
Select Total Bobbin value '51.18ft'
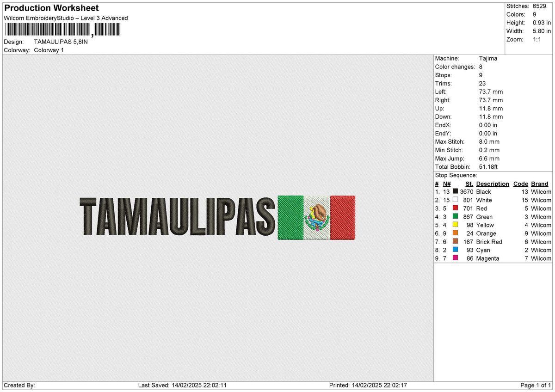(488, 166)
